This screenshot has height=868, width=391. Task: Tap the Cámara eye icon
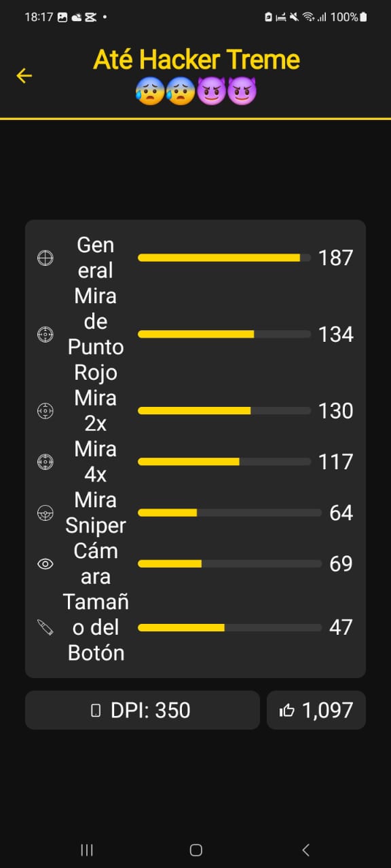point(45,564)
